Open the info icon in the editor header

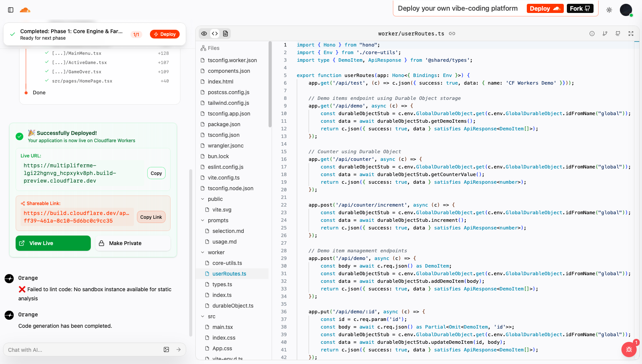pos(592,34)
